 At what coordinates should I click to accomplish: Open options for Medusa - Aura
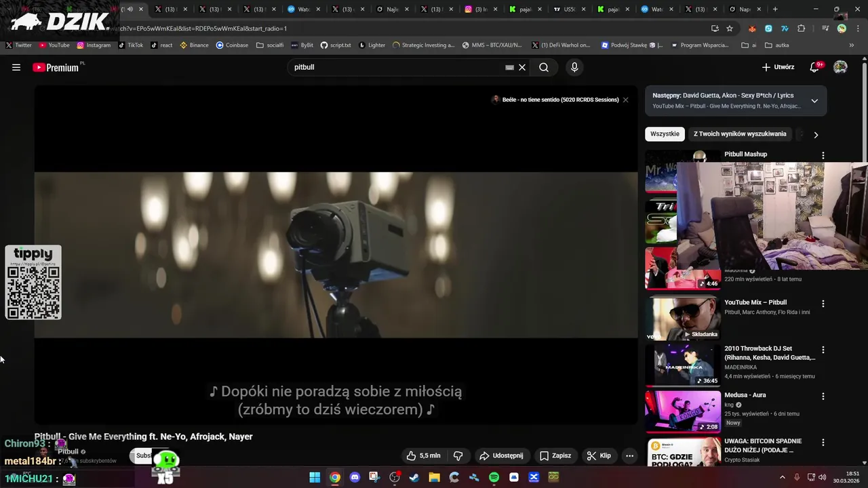(823, 396)
